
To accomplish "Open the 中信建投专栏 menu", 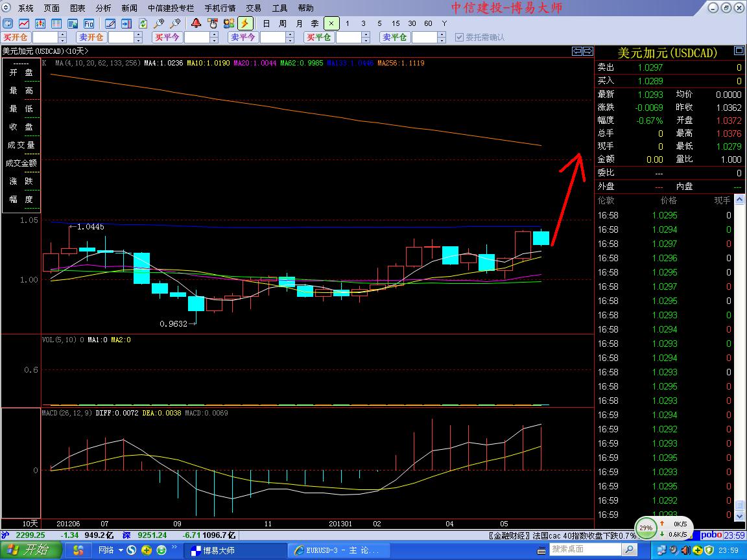I will [x=171, y=8].
